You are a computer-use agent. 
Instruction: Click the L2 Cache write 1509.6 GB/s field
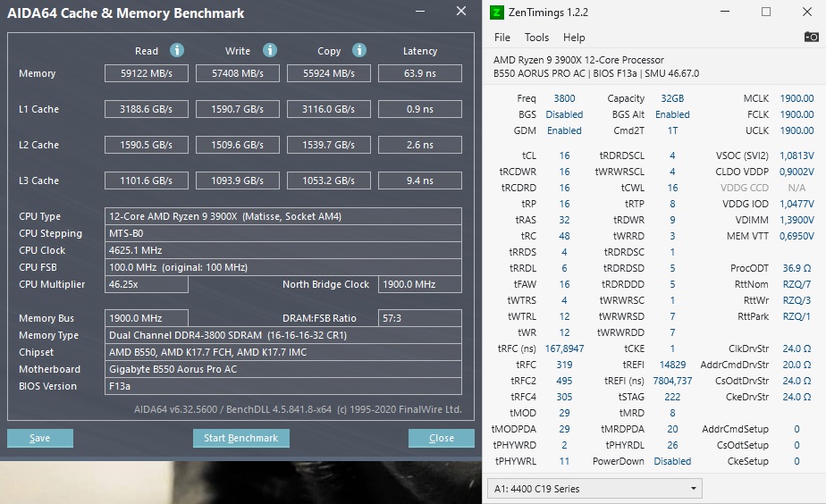tap(238, 145)
